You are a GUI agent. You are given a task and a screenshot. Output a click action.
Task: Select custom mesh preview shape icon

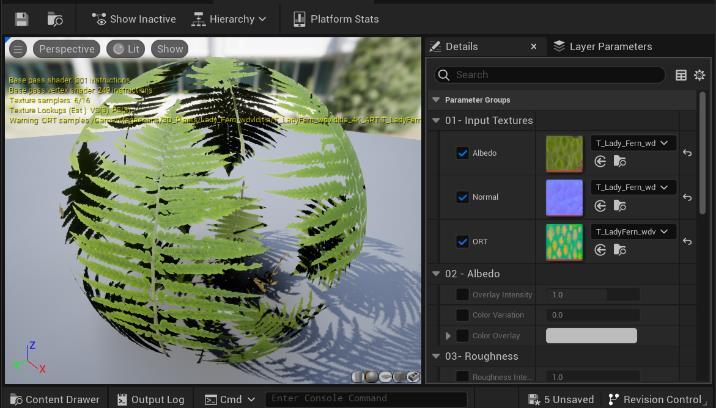(413, 376)
